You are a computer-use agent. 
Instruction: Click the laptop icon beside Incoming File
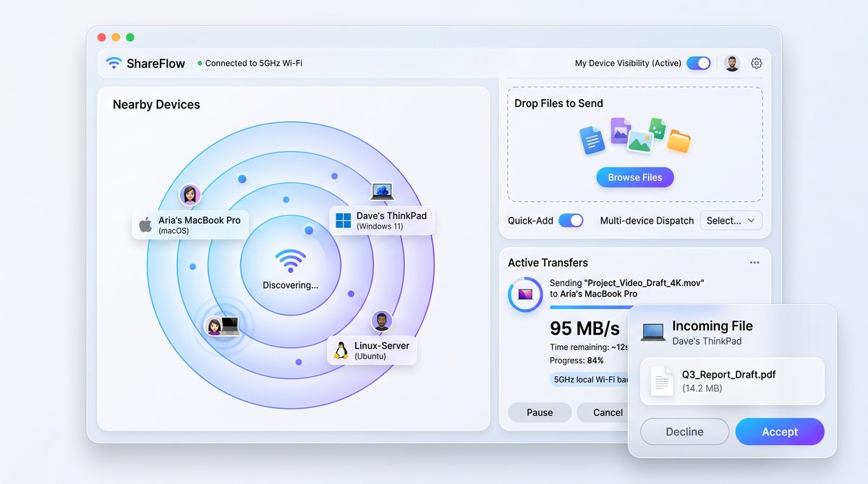(653, 332)
